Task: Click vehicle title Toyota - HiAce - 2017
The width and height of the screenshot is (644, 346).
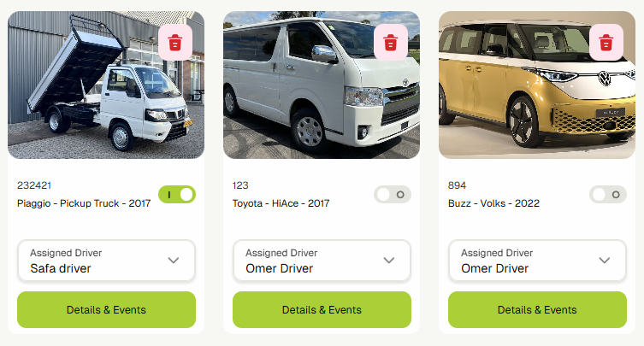Action: coord(281,203)
